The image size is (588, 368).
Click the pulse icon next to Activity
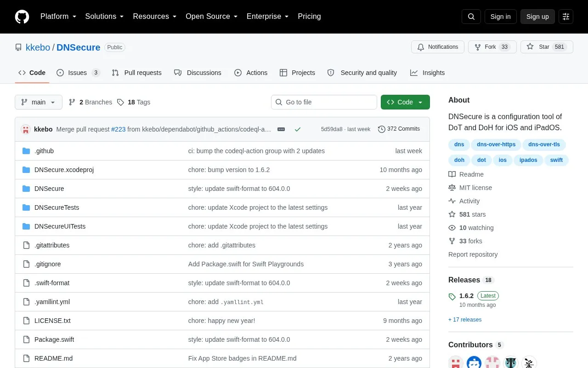[452, 201]
